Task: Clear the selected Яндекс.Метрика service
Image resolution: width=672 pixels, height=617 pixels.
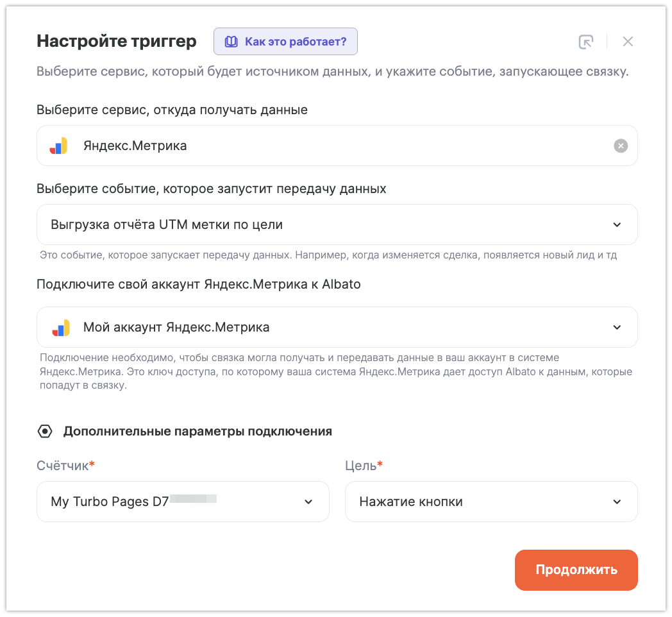Action: coord(620,146)
